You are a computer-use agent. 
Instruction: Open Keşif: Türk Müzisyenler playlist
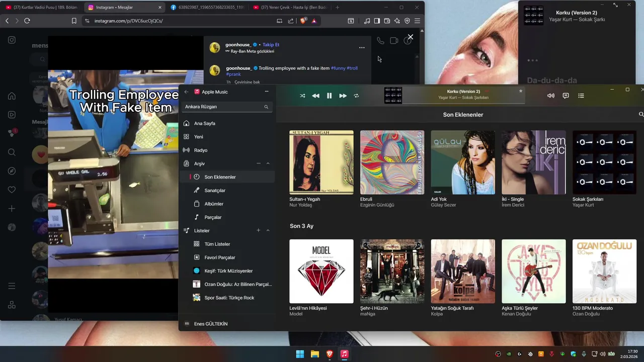point(227,271)
